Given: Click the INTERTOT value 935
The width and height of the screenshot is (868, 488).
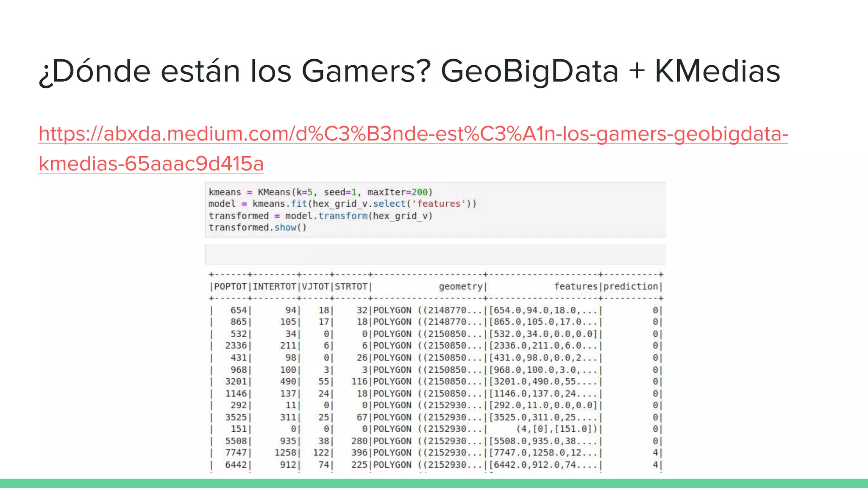Looking at the screenshot, I should [x=288, y=441].
